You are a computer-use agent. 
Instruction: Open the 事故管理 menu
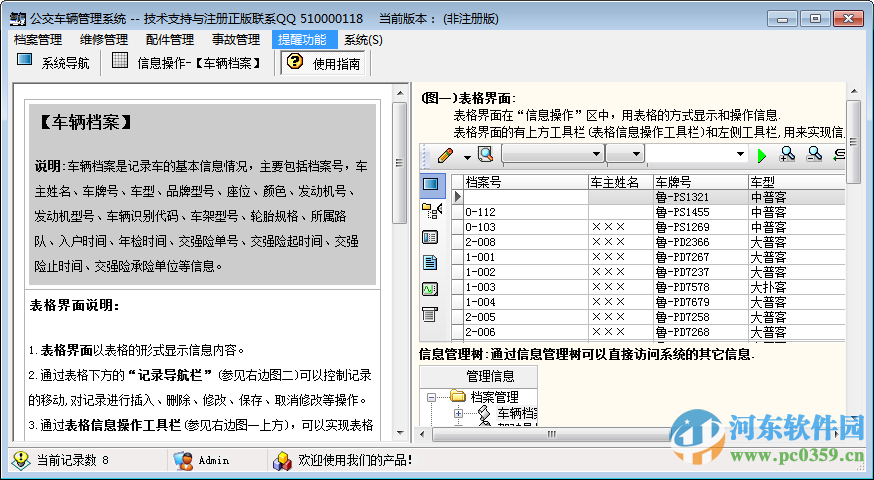(x=236, y=40)
